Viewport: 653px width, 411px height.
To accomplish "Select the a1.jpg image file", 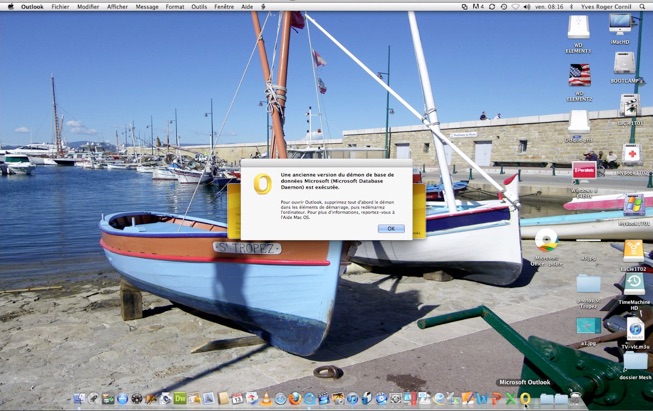I will coord(588,326).
